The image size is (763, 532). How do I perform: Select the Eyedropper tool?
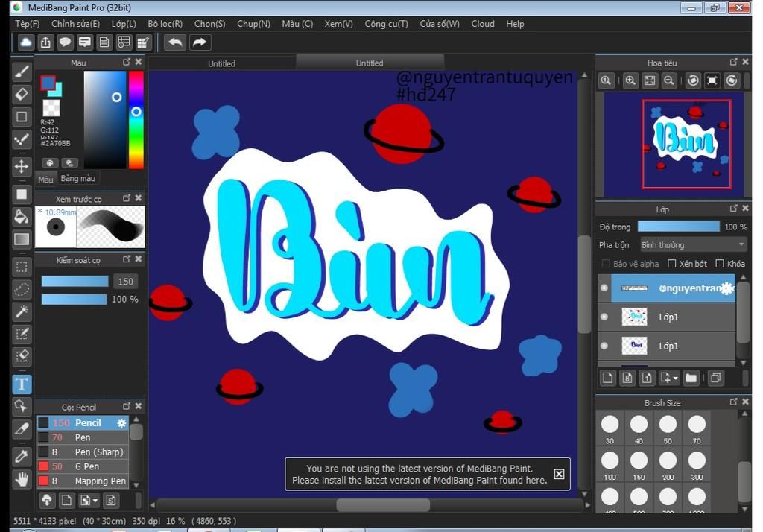coord(22,457)
